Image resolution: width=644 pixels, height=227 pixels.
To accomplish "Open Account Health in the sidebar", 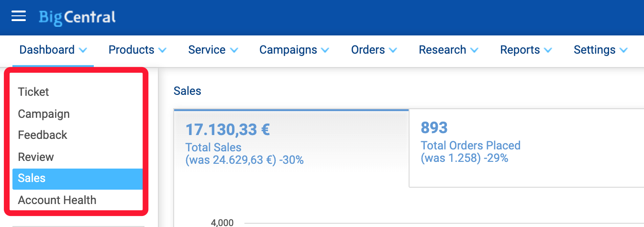I will (78, 200).
